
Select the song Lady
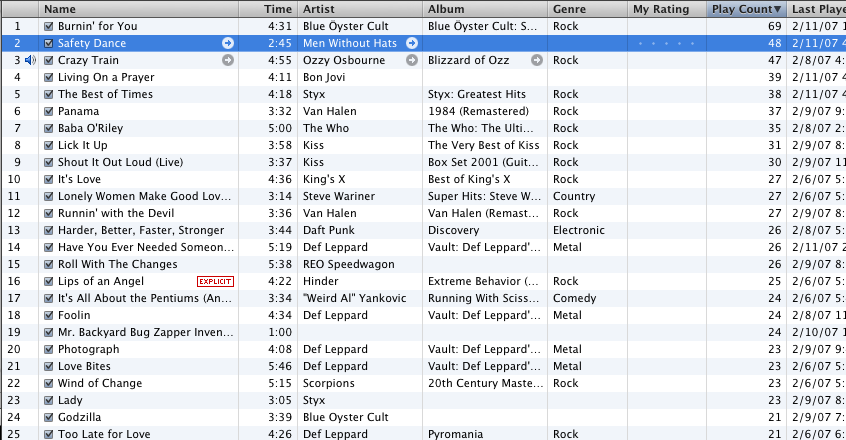pos(70,400)
